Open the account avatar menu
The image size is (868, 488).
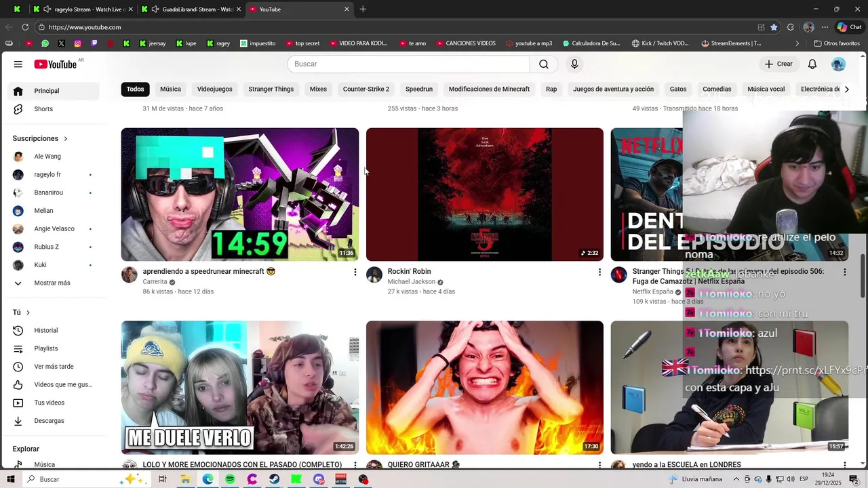point(839,64)
